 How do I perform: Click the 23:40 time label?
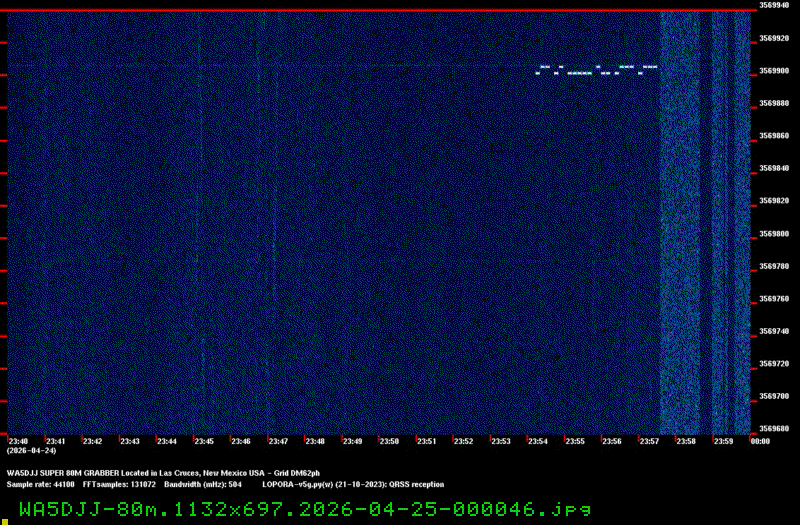coord(18,441)
